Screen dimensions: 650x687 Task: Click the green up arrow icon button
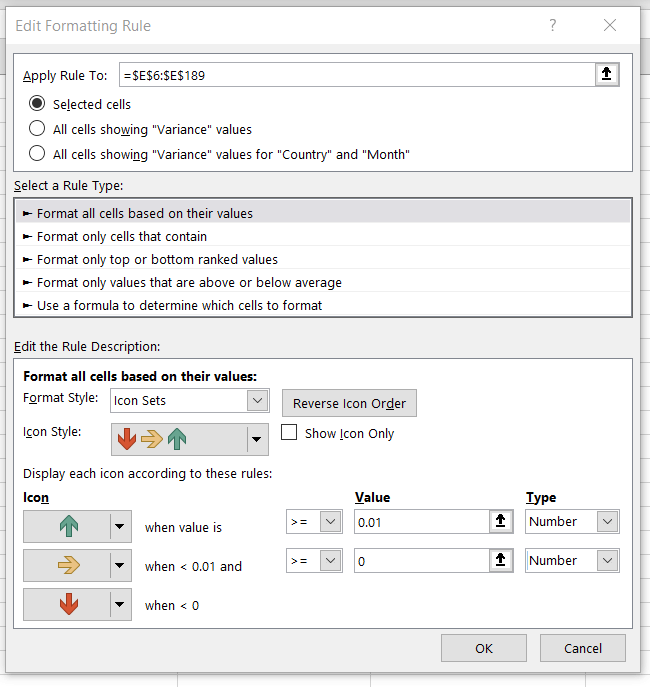click(x=67, y=526)
